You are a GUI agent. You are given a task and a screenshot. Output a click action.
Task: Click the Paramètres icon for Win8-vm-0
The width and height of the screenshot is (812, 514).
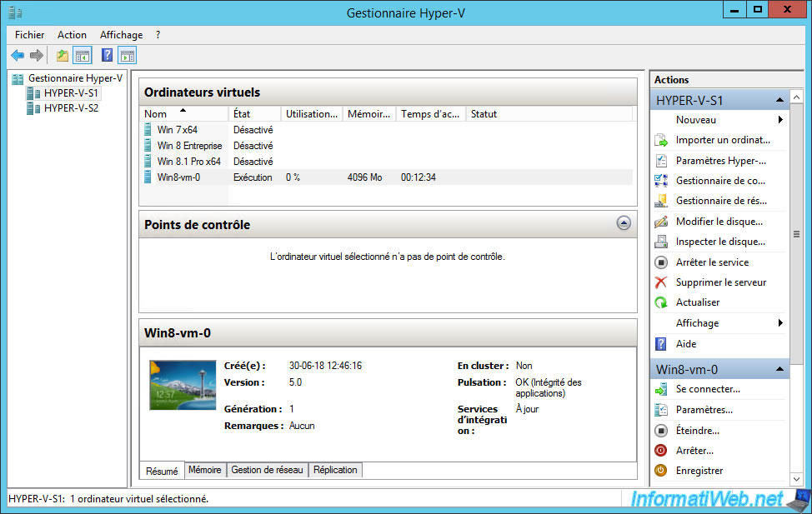tap(661, 410)
